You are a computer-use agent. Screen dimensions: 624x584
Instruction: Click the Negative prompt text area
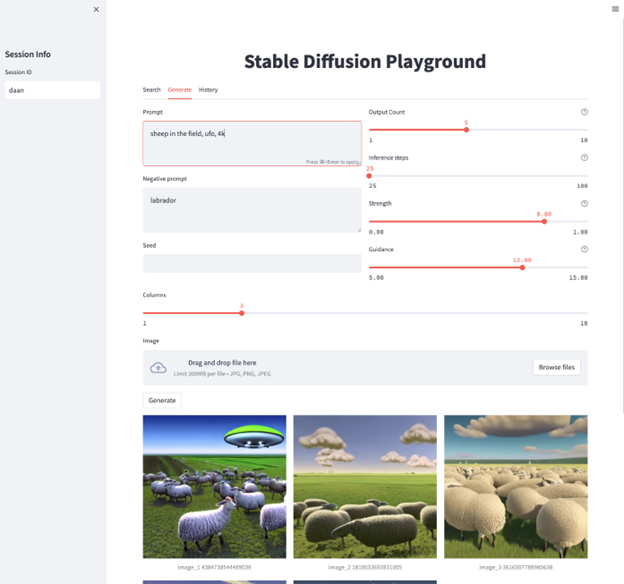[252, 210]
